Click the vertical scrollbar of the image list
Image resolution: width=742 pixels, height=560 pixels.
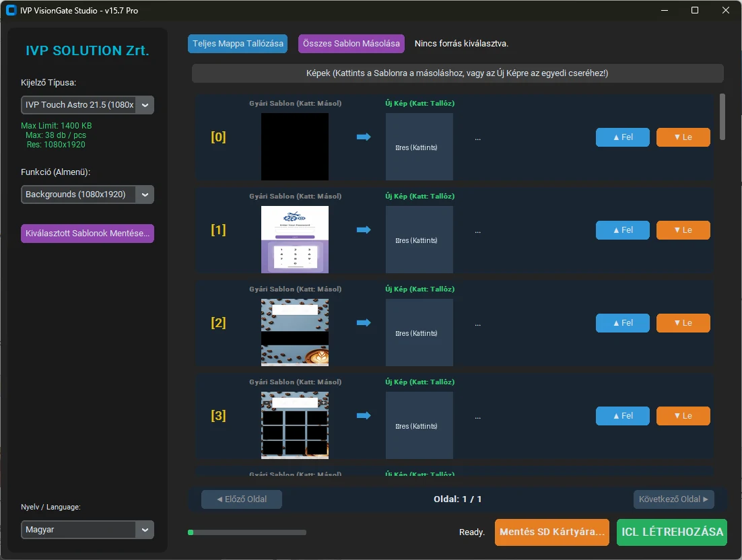pos(722,117)
